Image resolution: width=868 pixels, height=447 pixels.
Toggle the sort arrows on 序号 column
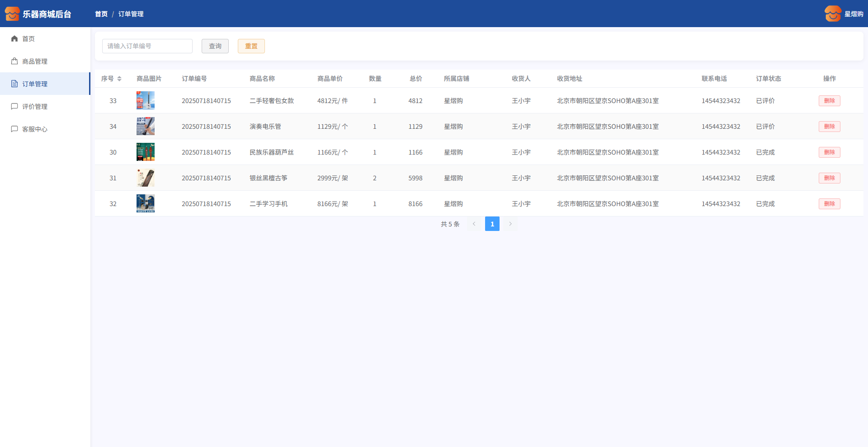click(119, 79)
